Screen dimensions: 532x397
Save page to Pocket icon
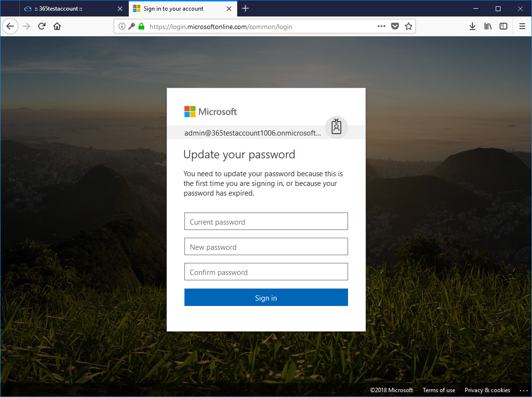pos(395,27)
